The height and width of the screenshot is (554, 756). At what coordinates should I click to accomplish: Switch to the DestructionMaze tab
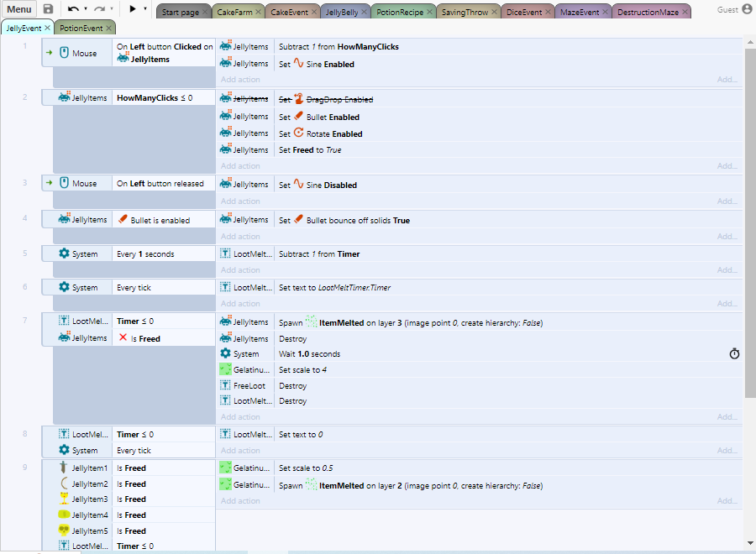(x=648, y=13)
